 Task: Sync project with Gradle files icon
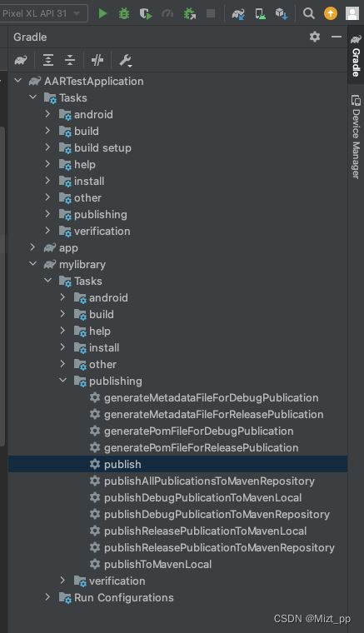[238, 13]
